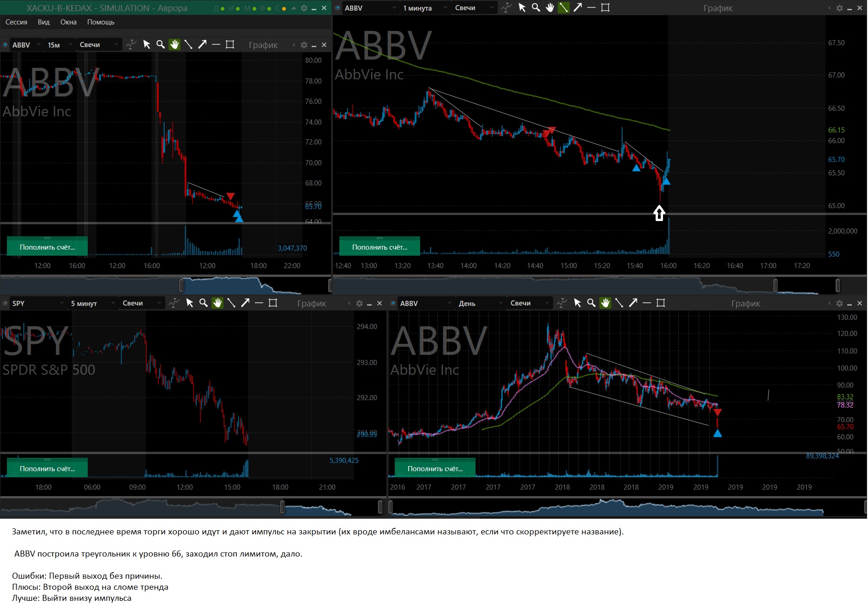
Task: Open settings gear of ABBV 15м chart
Action: tap(304, 45)
